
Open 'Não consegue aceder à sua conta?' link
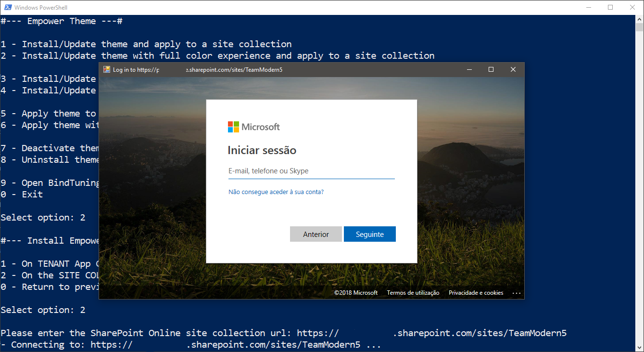click(x=276, y=192)
